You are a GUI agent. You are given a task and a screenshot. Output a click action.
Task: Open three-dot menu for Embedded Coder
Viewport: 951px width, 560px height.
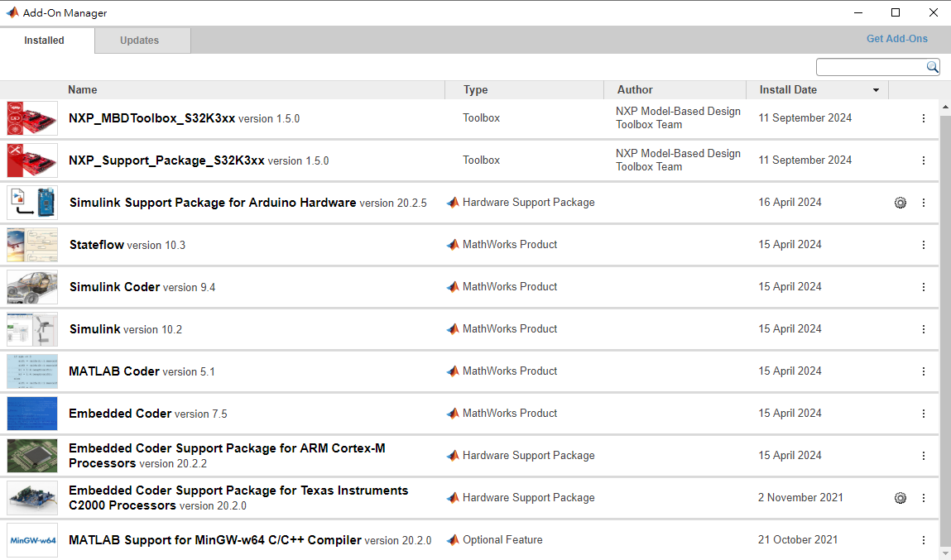[x=924, y=414]
